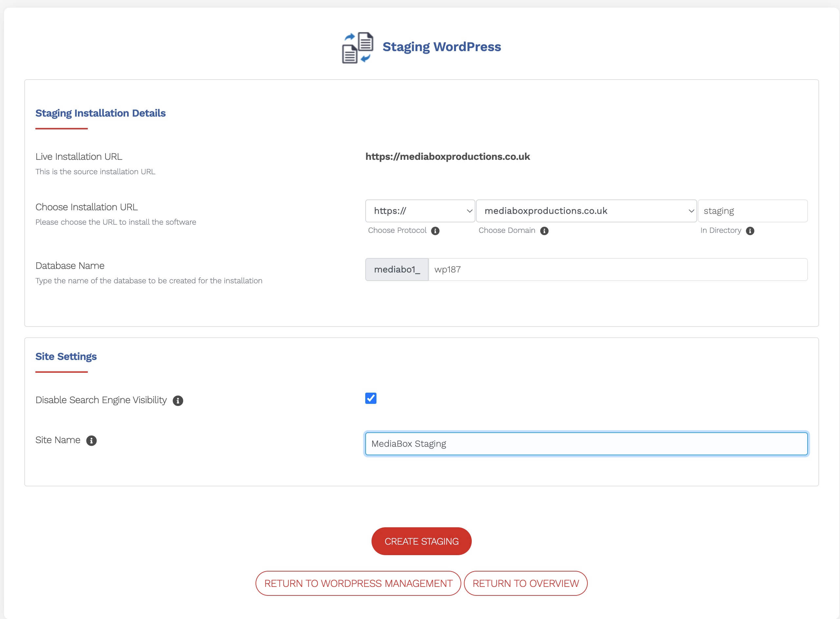Select the Staging Installation Details heading
The height and width of the screenshot is (619, 840).
(101, 113)
